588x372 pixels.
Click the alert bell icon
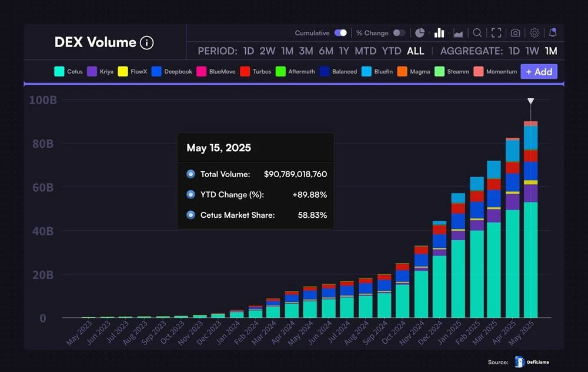[x=552, y=33]
